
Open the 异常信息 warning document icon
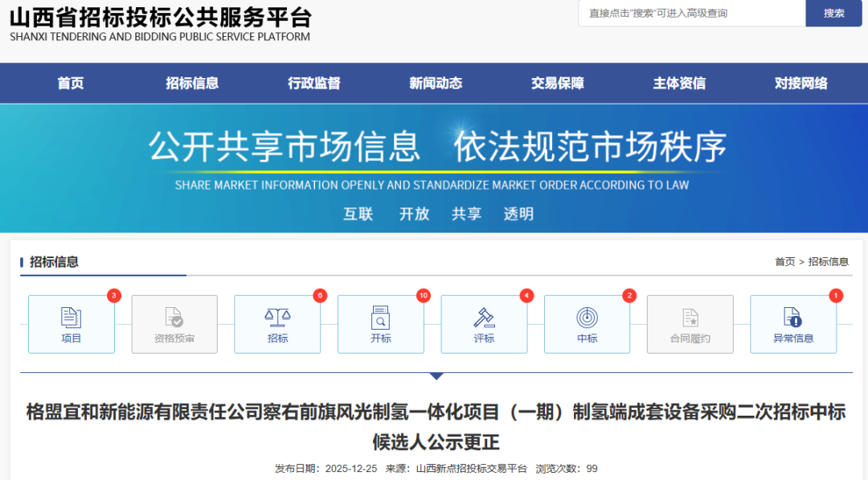coord(792,318)
